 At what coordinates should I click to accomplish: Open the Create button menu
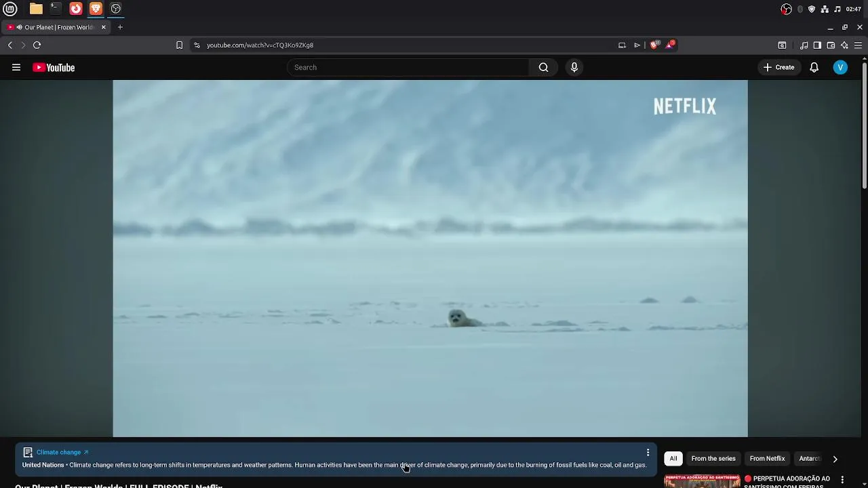778,67
